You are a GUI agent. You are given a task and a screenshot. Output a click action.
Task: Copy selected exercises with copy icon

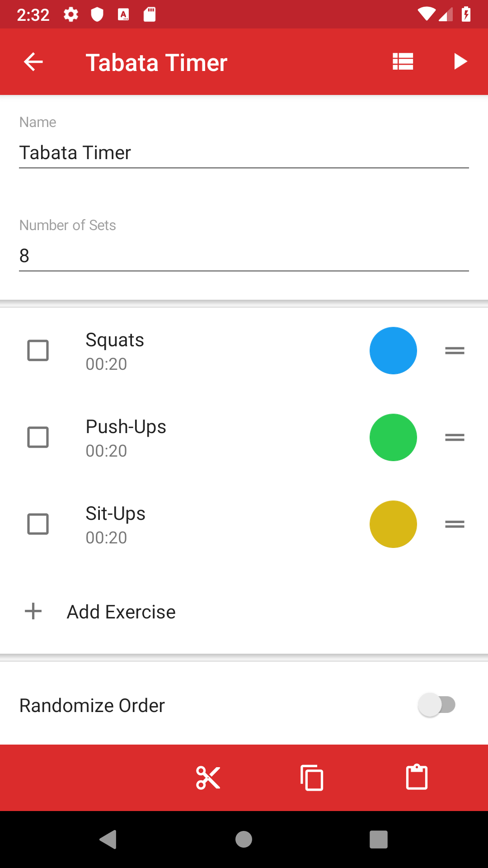[x=312, y=778]
